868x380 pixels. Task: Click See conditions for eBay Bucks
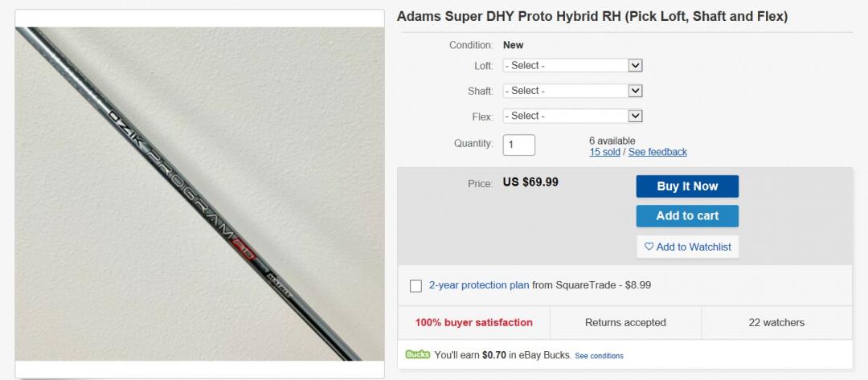pos(599,355)
